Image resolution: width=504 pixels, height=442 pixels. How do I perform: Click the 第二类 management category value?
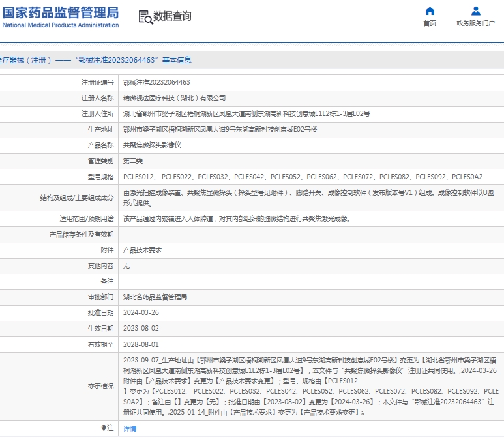tap(133, 161)
